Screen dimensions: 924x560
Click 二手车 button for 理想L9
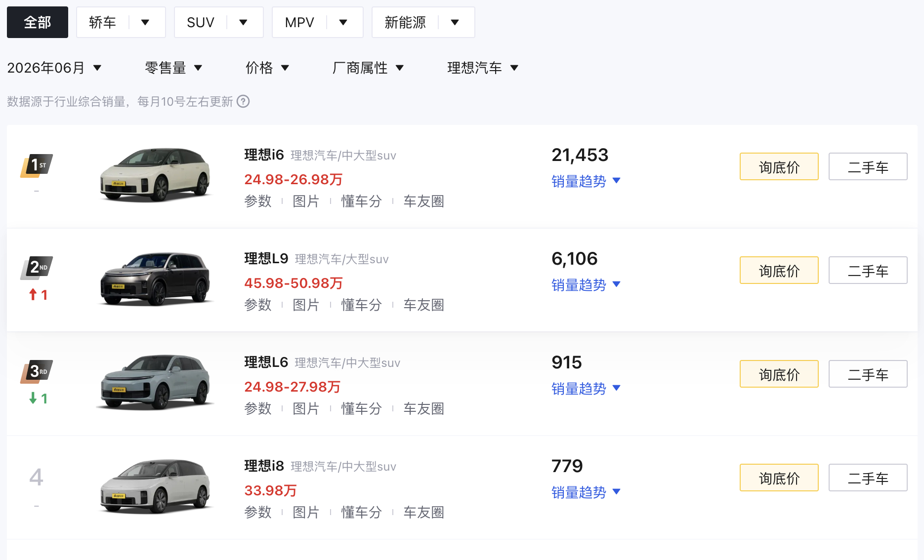(868, 271)
